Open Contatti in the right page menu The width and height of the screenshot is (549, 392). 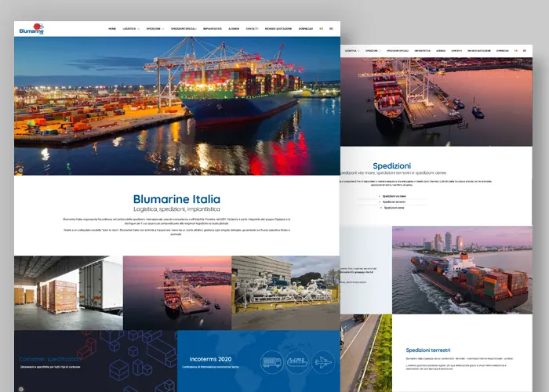pos(456,51)
